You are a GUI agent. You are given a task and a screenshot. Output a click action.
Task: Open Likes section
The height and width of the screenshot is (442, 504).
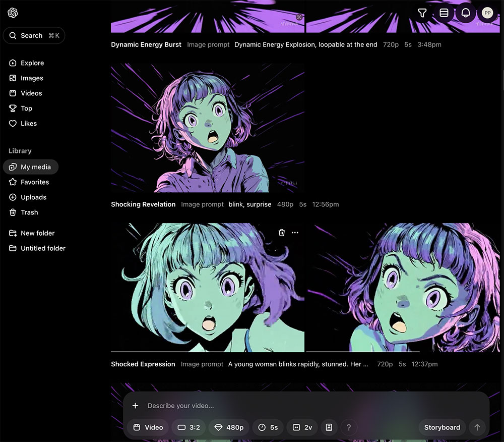tap(23, 124)
